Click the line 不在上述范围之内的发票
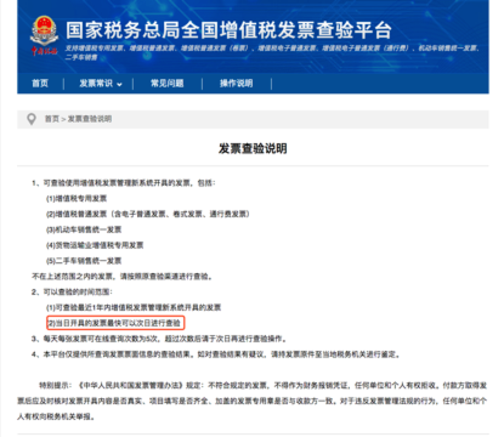Image resolution: width=504 pixels, height=437 pixels. (x=122, y=276)
